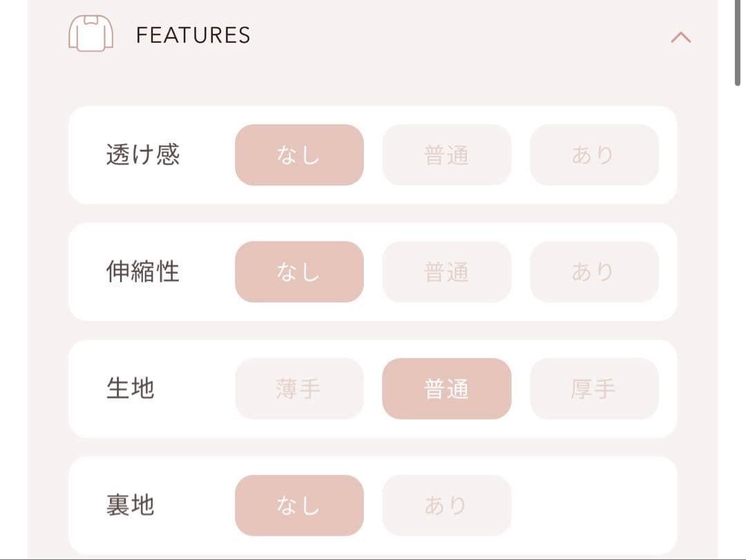Click the 伸縮性 row label

tap(142, 271)
